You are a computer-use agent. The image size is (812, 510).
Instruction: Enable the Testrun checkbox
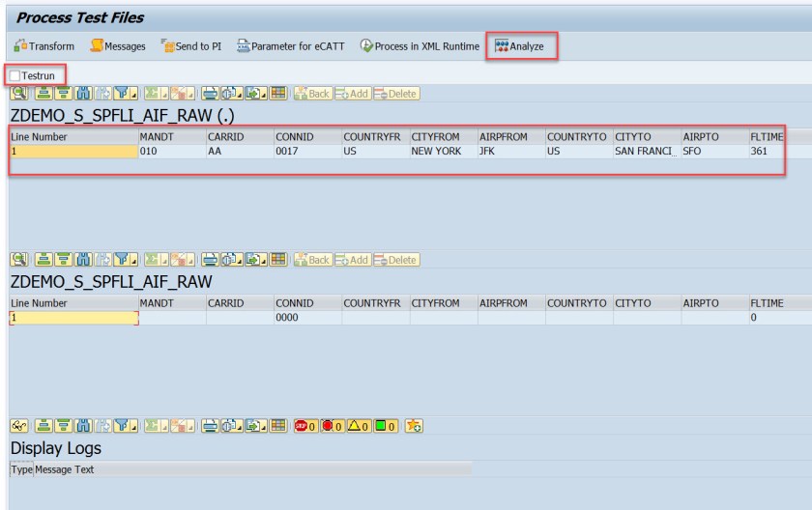(15, 75)
